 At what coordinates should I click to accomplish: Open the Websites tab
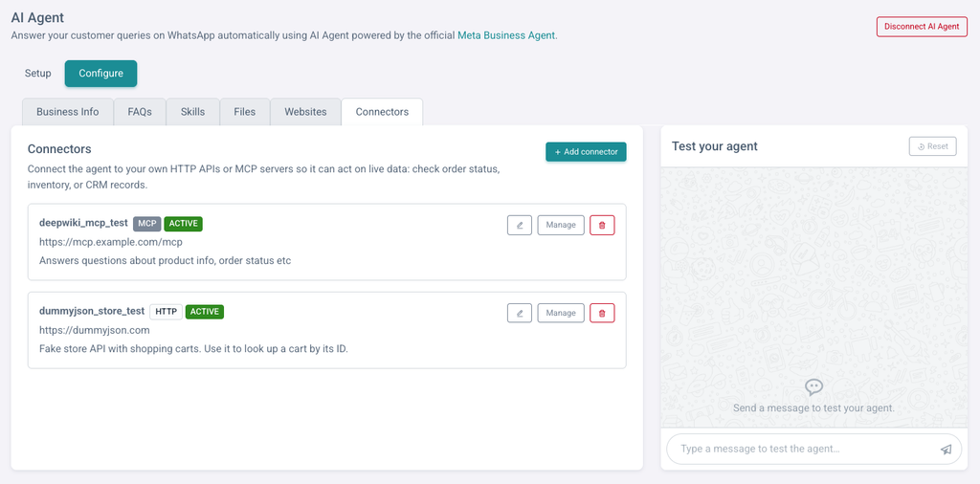coord(305,112)
